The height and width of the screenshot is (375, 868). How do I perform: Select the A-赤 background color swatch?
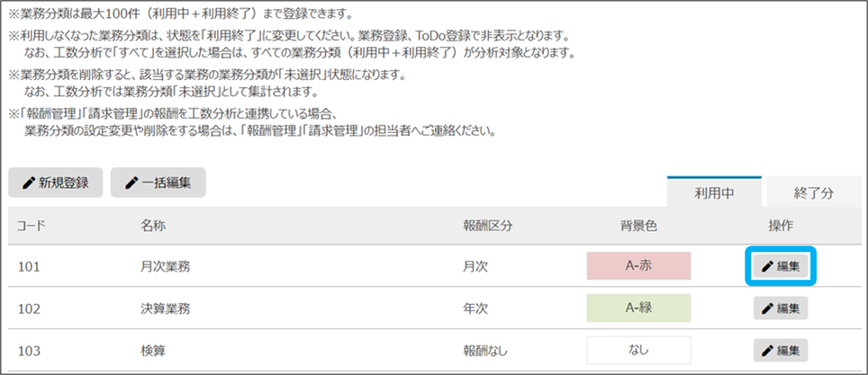pyautogui.click(x=637, y=266)
